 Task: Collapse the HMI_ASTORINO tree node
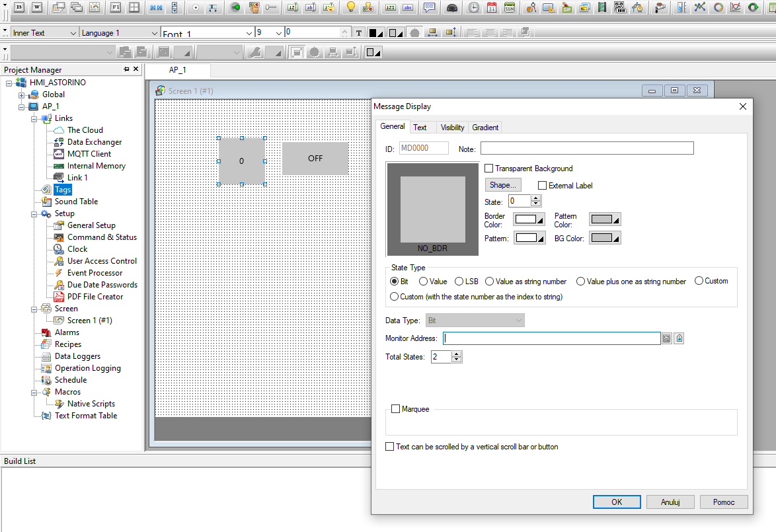9,83
